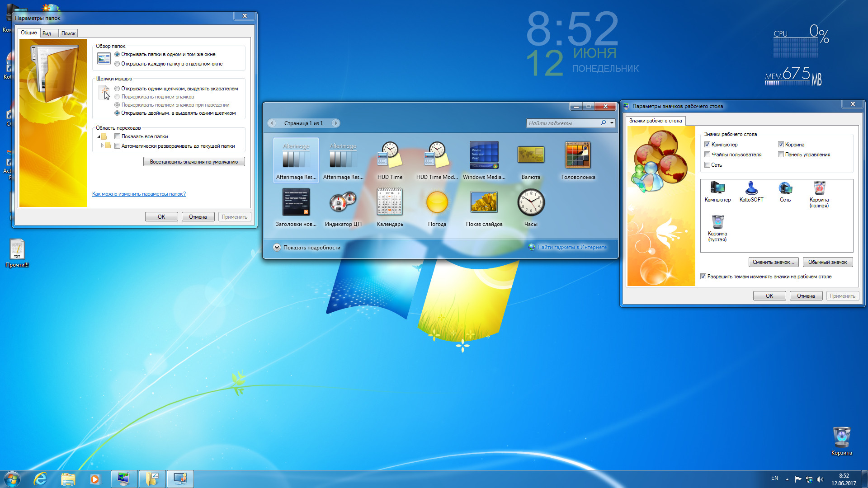Click Отмена in desktop icons settings dialog
Viewport: 868px width, 488px height.
[x=806, y=296]
